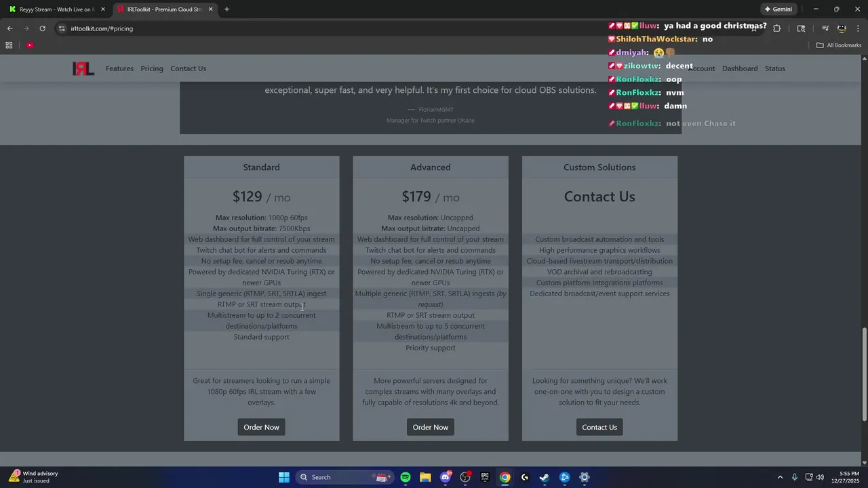The width and height of the screenshot is (868, 488).
Task: Open the apps grid in bookmarks bar
Action: tap(9, 45)
